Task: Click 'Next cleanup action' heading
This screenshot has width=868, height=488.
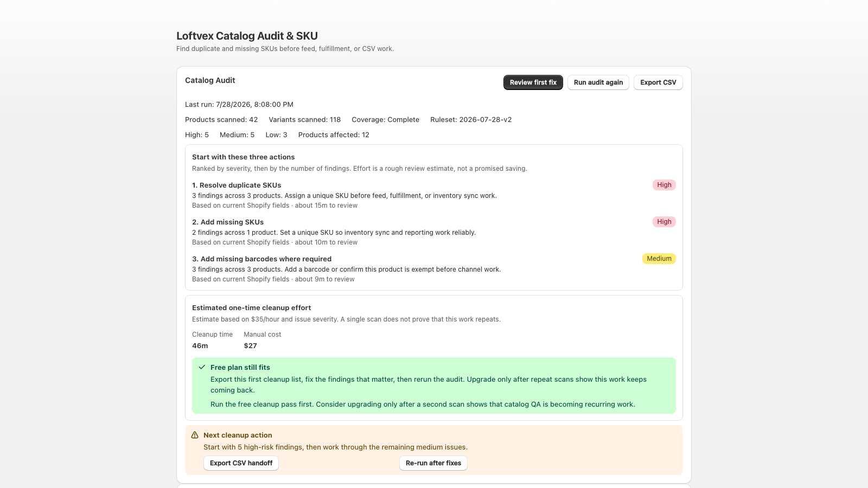Action: point(238,435)
